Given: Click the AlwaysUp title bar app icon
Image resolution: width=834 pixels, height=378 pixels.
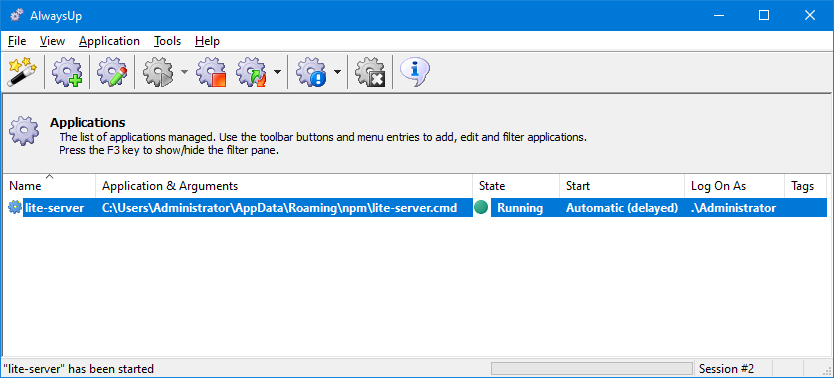Looking at the screenshot, I should [17, 15].
